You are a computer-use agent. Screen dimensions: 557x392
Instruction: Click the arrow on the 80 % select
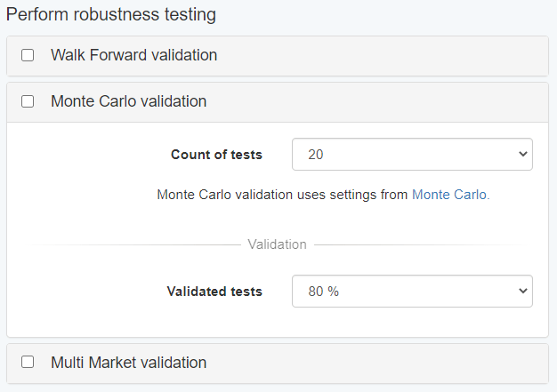tap(520, 292)
